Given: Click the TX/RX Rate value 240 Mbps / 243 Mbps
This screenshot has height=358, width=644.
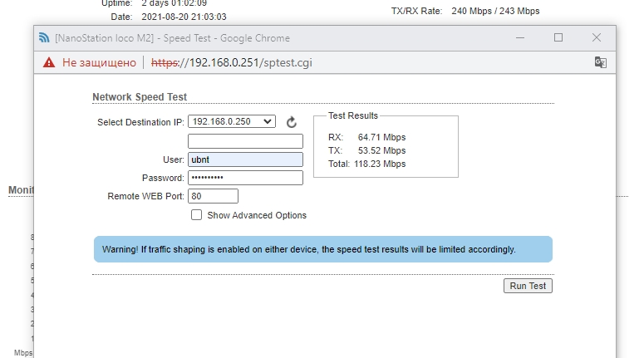Looking at the screenshot, I should point(495,11).
